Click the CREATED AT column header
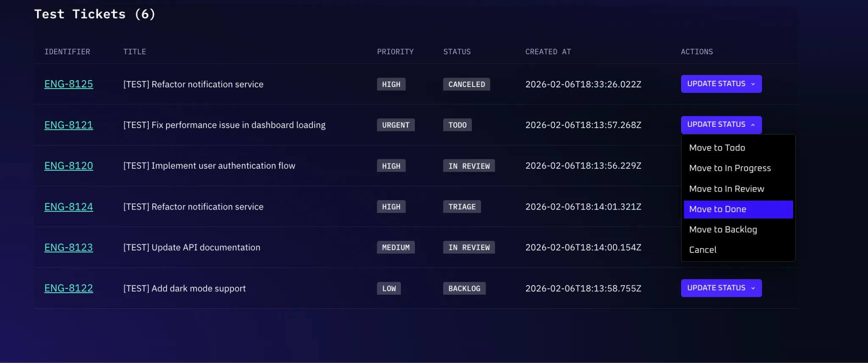This screenshot has height=363, width=868. click(548, 52)
